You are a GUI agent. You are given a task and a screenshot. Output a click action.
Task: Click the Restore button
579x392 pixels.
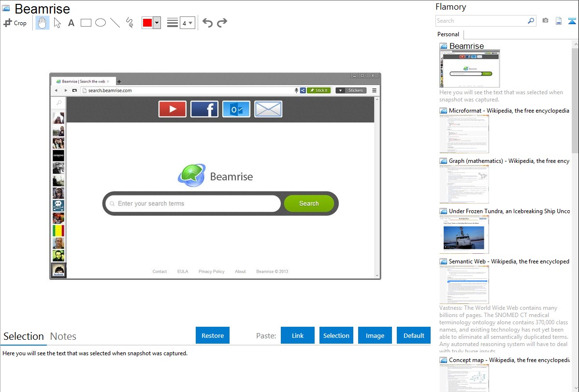click(213, 335)
